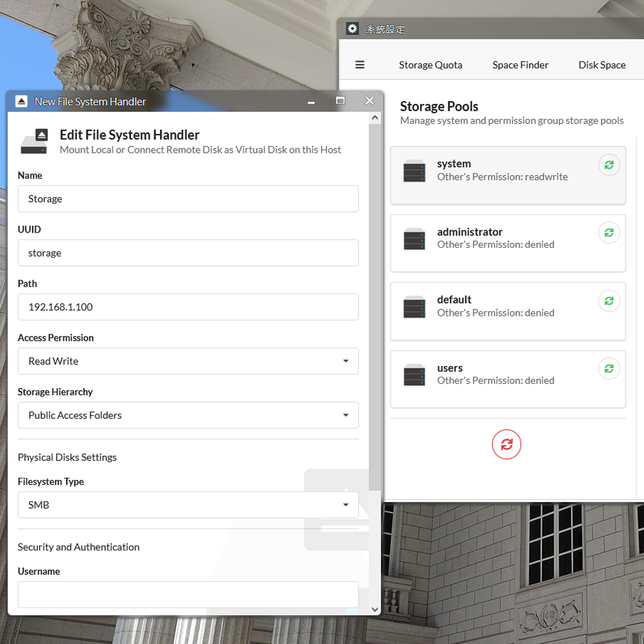
Task: Click the settings gear icon in title bar
Action: click(352, 29)
